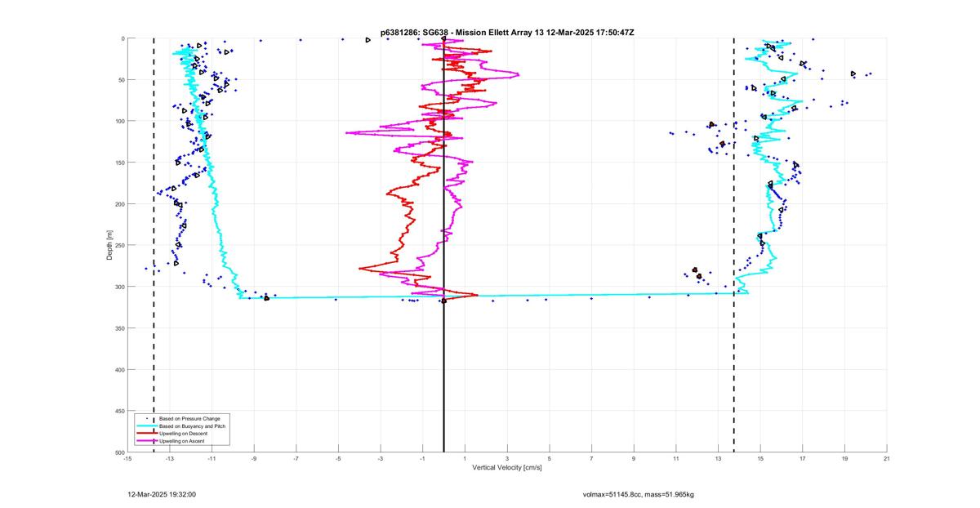Click the 'Vertical Velocity [cm/s]' x-axis label
This screenshot has width=980, height=508.
click(x=506, y=467)
